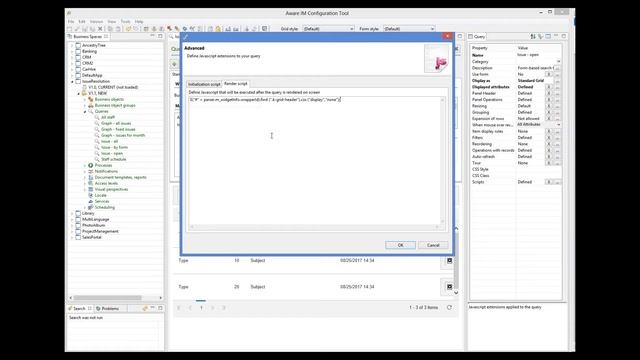The width and height of the screenshot is (640, 360).
Task: Click the Locale icon in the tree
Action: (x=91, y=196)
